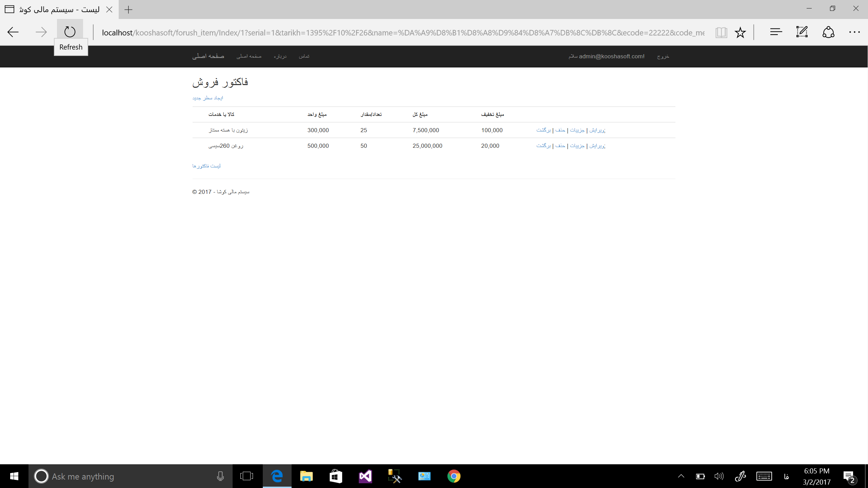Open Google Chrome from the taskbar
This screenshot has width=868, height=488.
(454, 476)
